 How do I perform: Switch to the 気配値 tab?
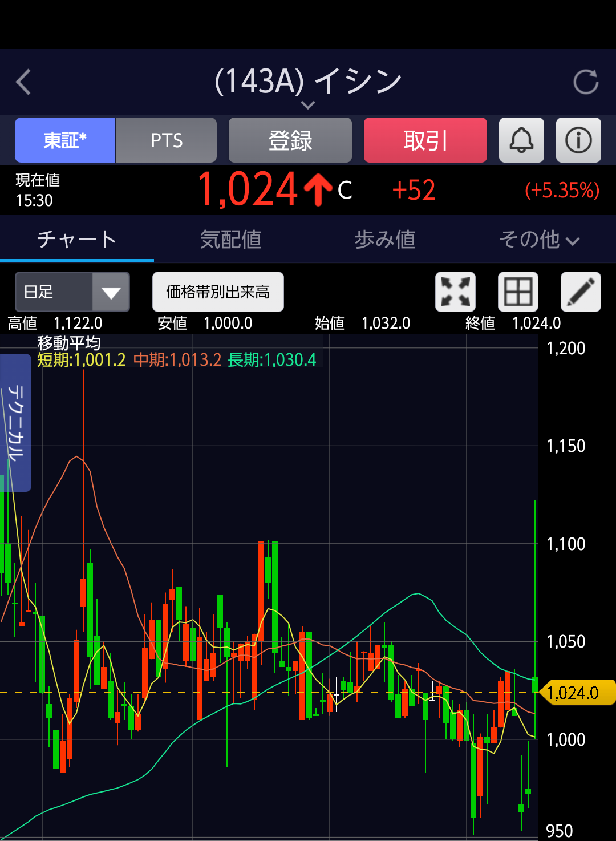point(230,240)
